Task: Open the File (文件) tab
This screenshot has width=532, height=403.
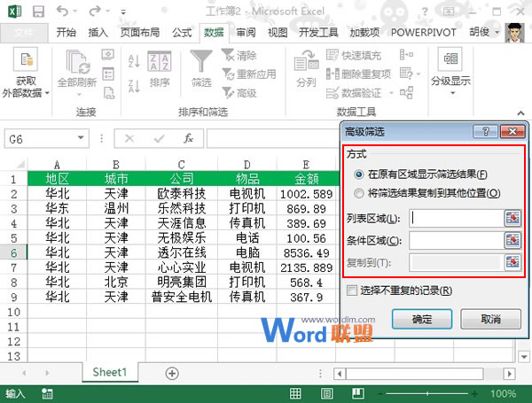Action: click(24, 33)
